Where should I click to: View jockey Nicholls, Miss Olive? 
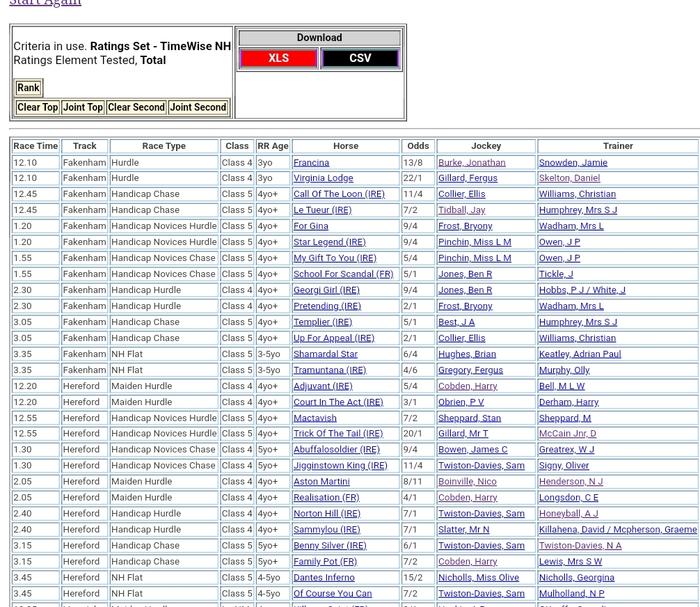478,577
